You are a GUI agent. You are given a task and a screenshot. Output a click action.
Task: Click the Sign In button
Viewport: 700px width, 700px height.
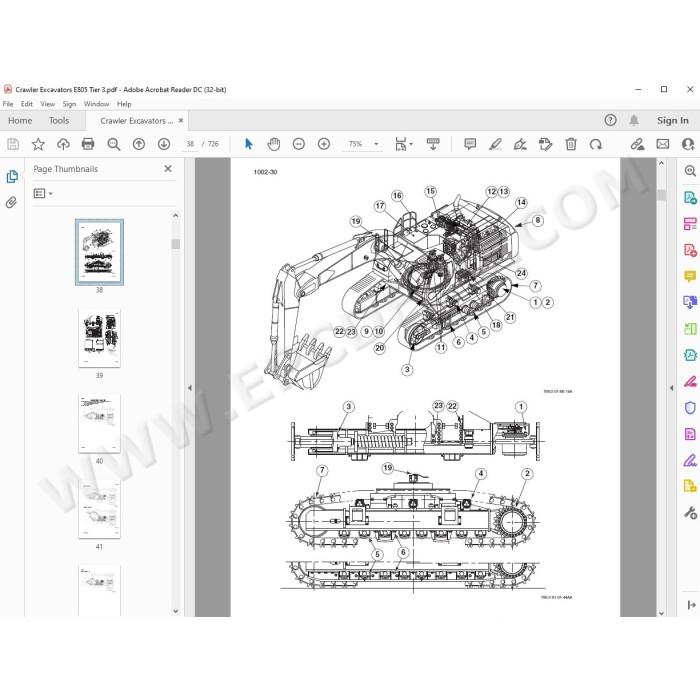click(x=672, y=121)
